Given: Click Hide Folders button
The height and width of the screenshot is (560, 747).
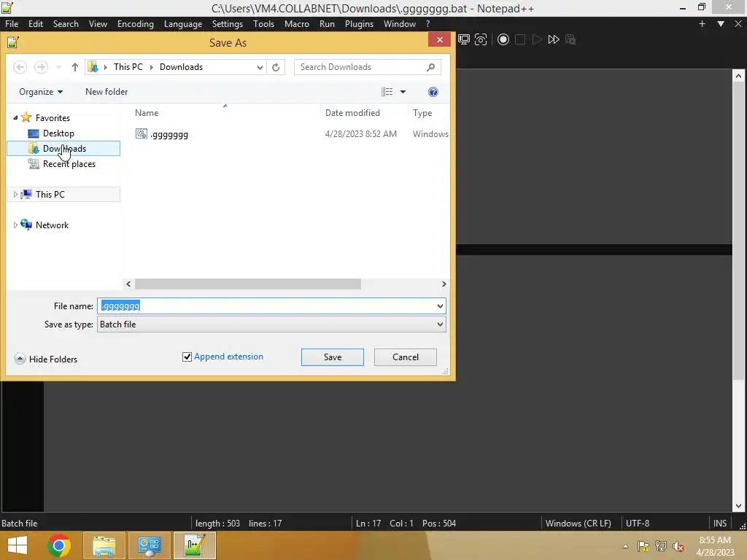Looking at the screenshot, I should pyautogui.click(x=46, y=359).
